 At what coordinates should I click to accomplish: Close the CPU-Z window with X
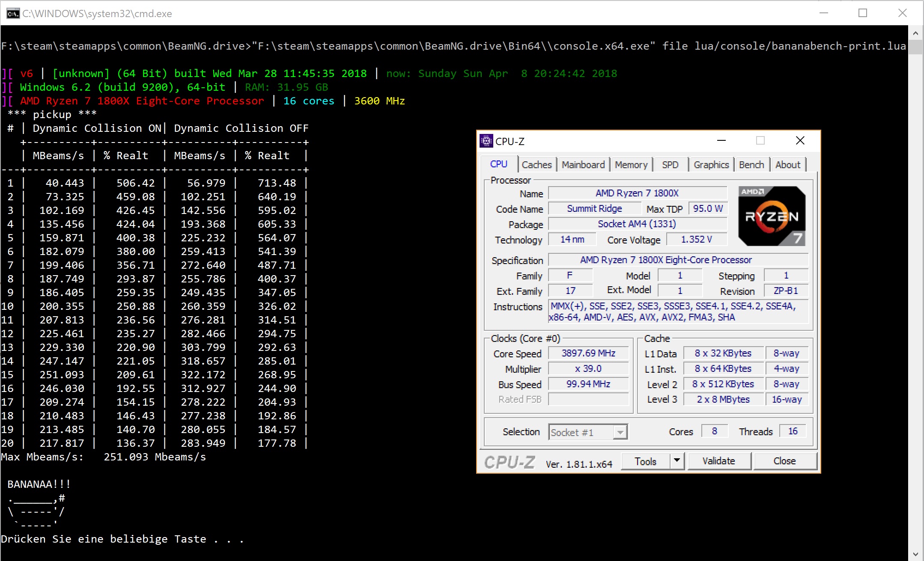click(800, 141)
